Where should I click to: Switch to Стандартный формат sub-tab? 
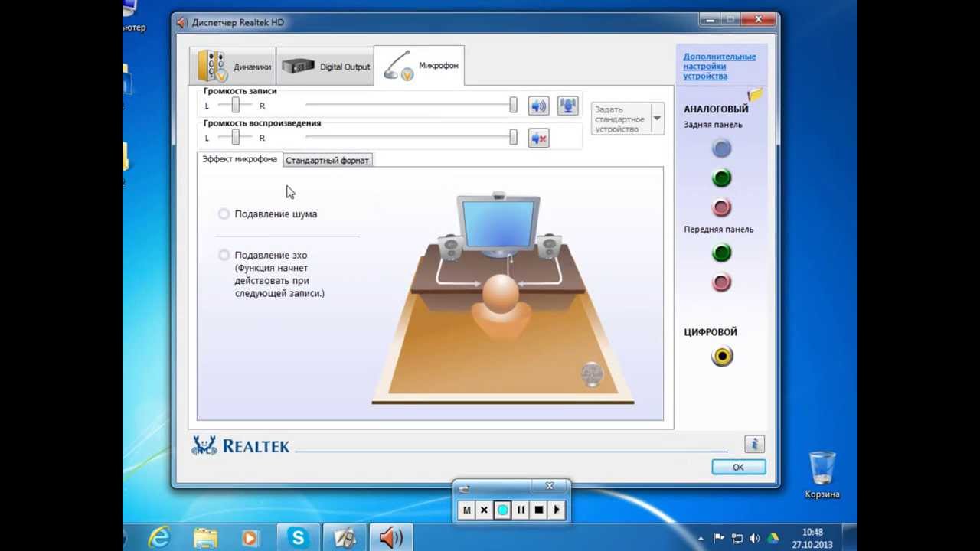tap(327, 160)
